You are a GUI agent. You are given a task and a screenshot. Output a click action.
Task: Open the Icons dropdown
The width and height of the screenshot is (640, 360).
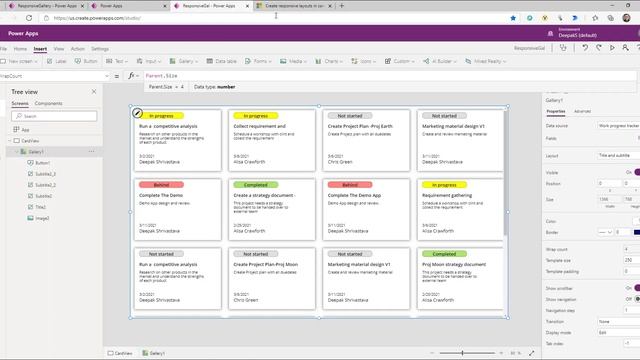point(364,61)
